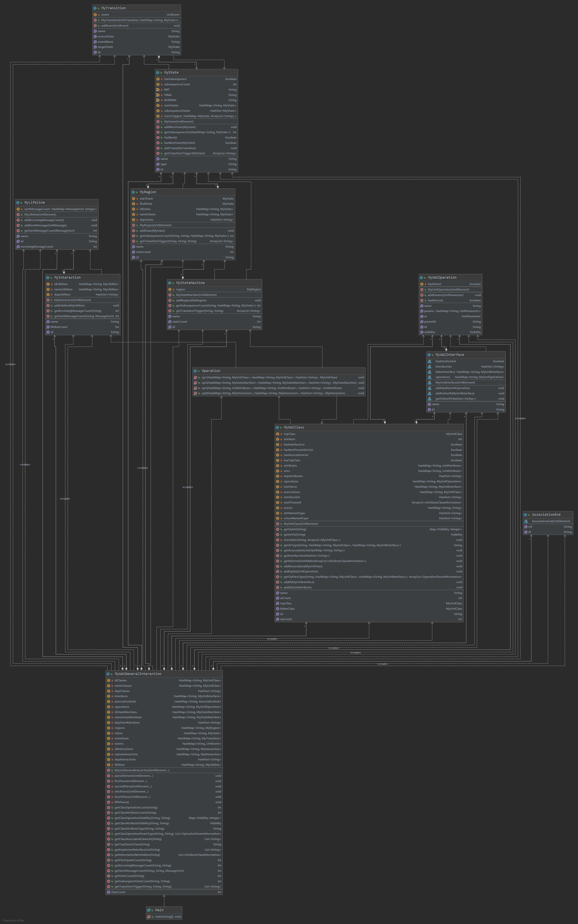Select the MyInteraction class title
The height and width of the screenshot is (924, 578).
[x=67, y=278]
